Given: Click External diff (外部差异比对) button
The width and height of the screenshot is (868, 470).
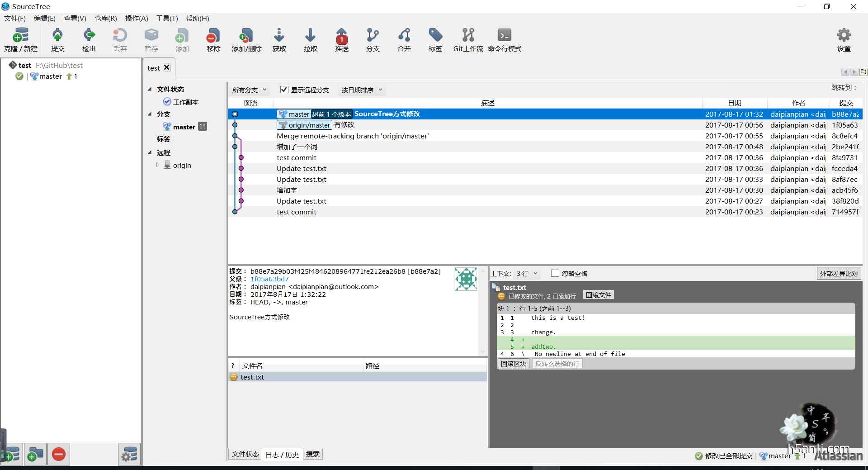Looking at the screenshot, I should (839, 274).
